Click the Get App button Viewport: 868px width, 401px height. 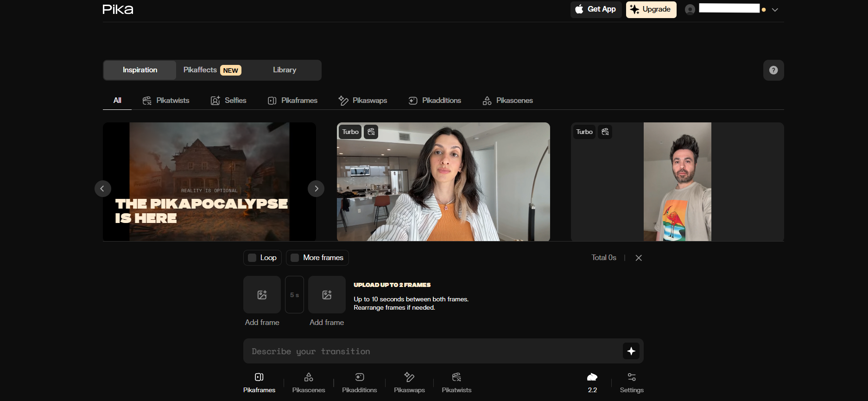coord(596,9)
